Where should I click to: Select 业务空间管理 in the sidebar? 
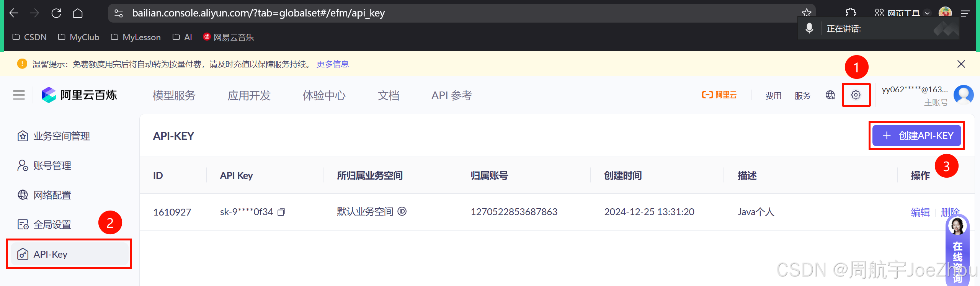click(54, 136)
